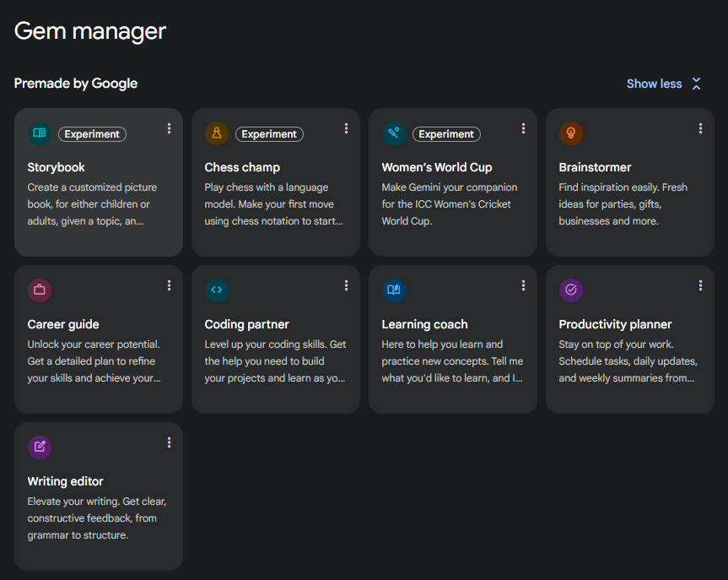Screen dimensions: 728x580
Task: Click the collapse chevron beside Show less
Action: coord(696,84)
